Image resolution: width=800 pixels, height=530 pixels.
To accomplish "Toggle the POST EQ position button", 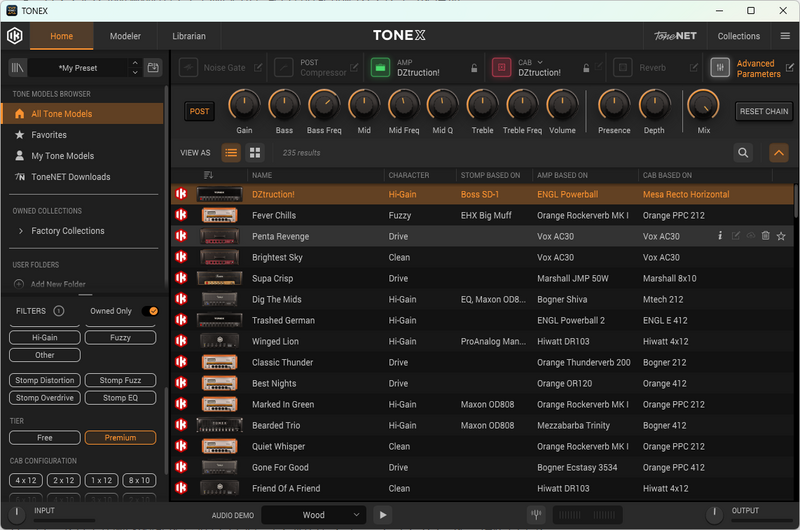I will click(199, 111).
